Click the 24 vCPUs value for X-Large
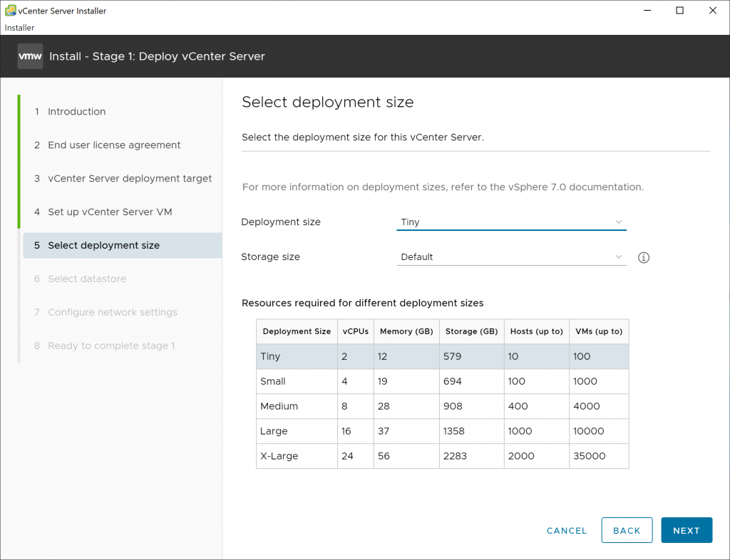This screenshot has width=730, height=560. click(x=347, y=456)
